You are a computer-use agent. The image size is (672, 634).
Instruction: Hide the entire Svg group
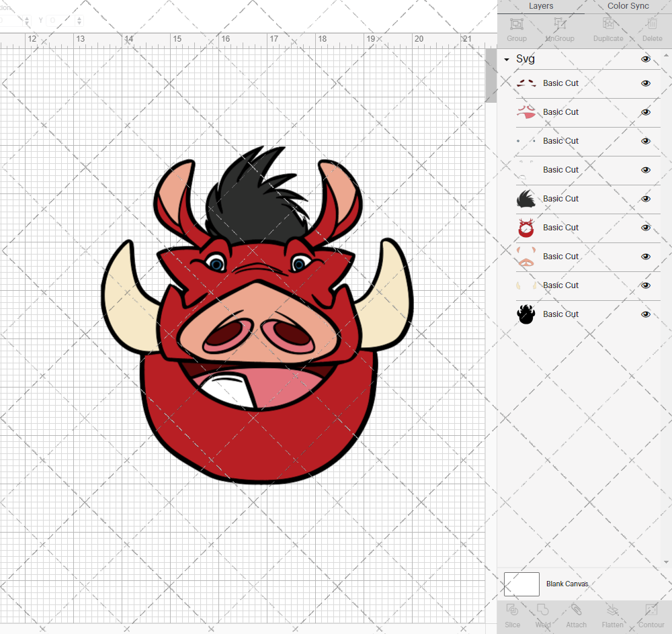click(x=645, y=59)
